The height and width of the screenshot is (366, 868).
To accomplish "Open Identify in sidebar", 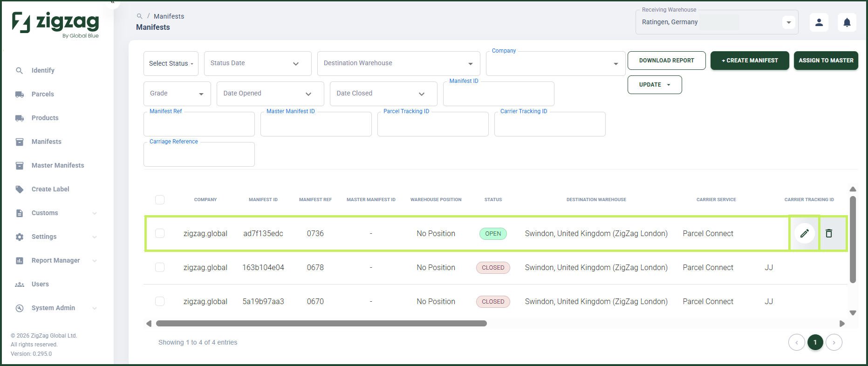I will [43, 70].
